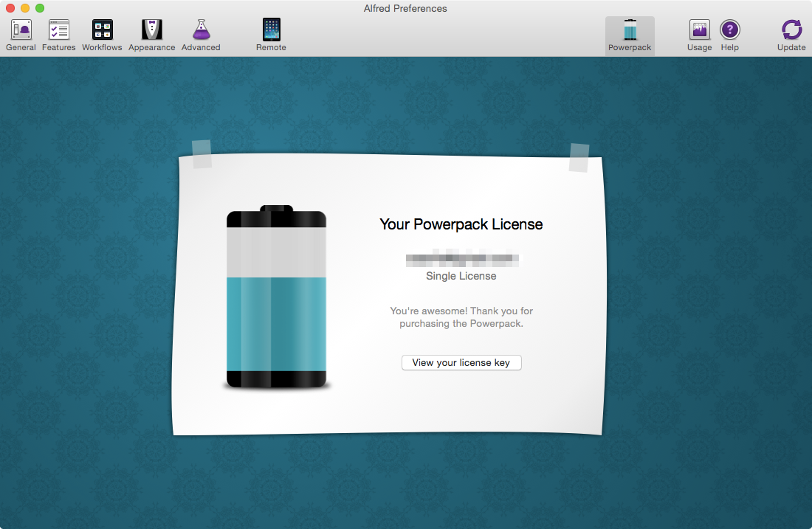Open the Update pane

click(791, 35)
